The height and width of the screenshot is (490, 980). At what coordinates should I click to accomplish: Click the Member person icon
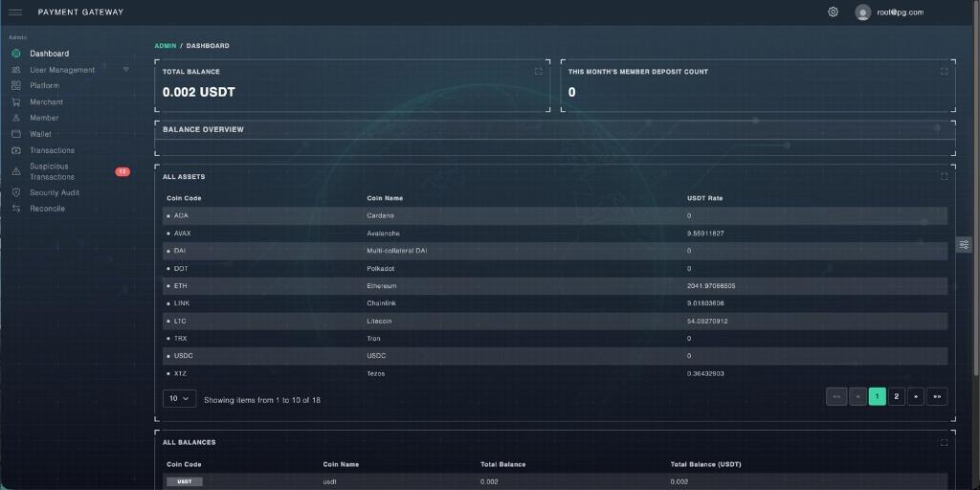(x=16, y=118)
